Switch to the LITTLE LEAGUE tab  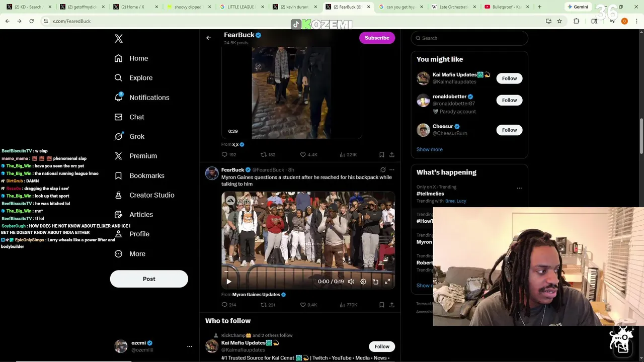pos(241,7)
